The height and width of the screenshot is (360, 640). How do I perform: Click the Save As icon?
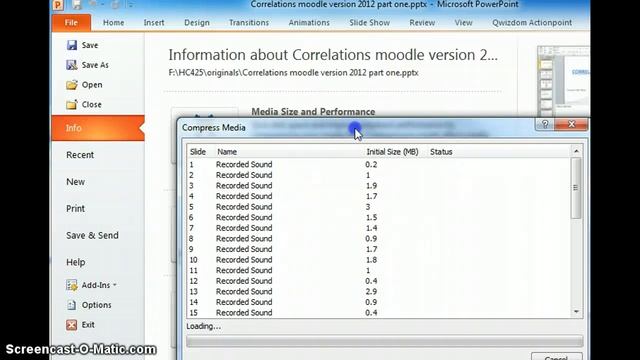[72, 65]
